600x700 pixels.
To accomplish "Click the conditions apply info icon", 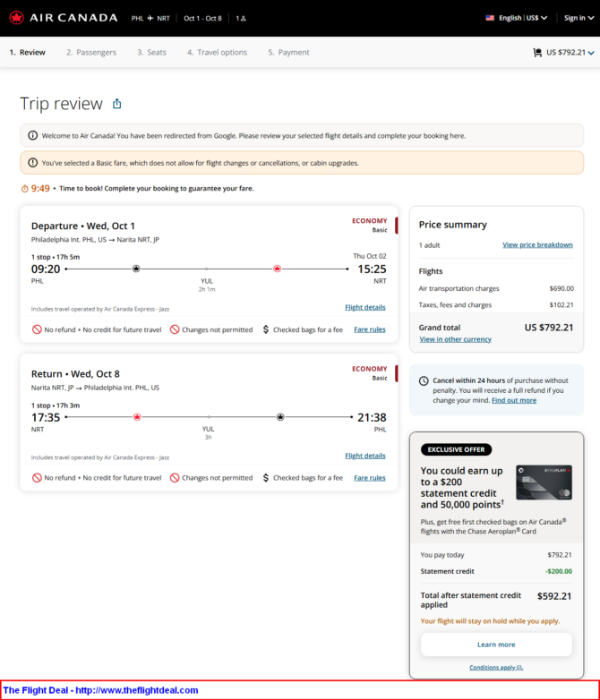I will (x=519, y=668).
